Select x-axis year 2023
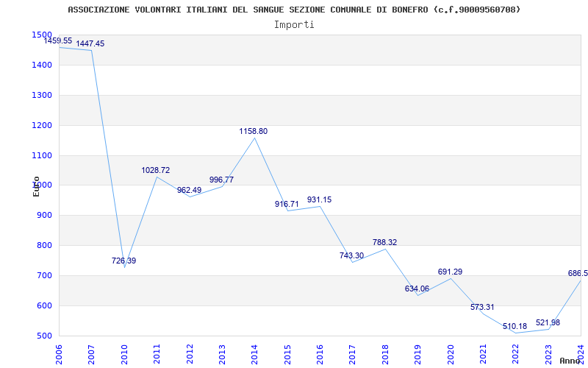Screen dimensions: 588x368 [548, 355]
